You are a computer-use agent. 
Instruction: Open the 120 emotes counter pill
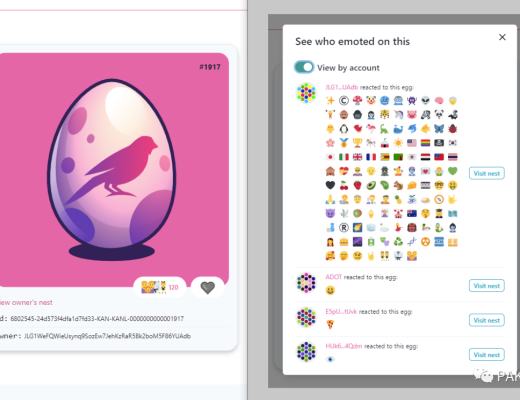(x=160, y=287)
